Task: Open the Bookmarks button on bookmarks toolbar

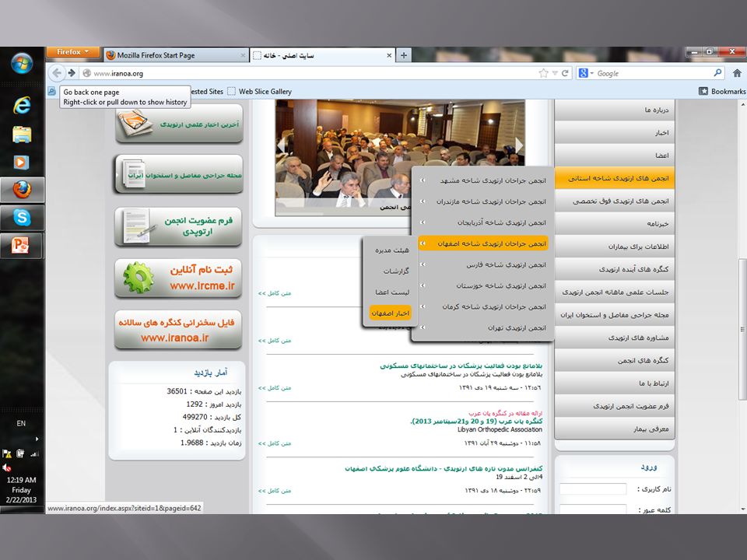Action: pos(722,91)
